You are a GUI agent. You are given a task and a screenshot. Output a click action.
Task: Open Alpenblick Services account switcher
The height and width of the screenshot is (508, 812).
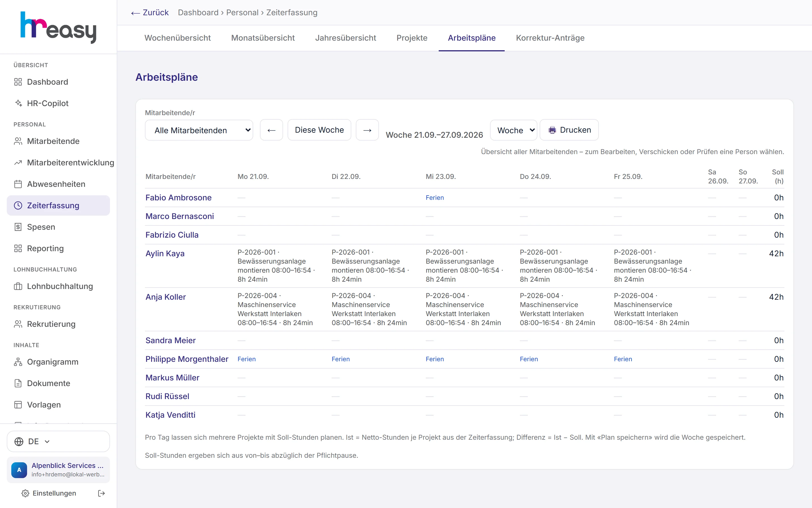(58, 470)
